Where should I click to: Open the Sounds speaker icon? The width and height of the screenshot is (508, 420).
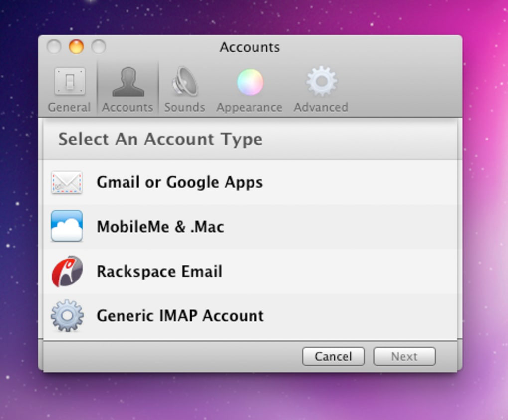click(x=185, y=81)
